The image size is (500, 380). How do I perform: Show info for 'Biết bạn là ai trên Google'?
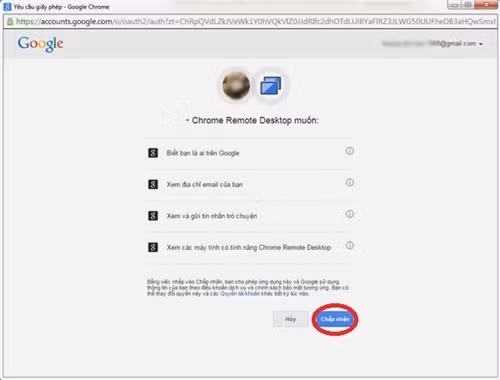tap(350, 151)
